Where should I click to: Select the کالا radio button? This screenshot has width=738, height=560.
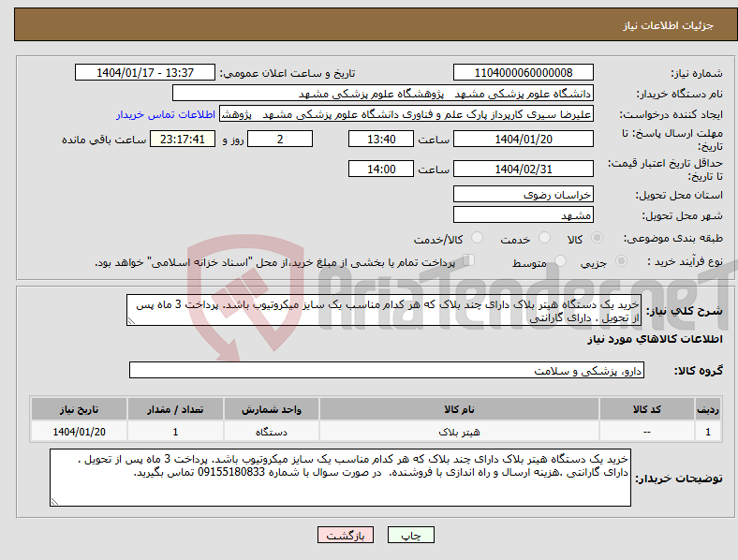click(x=597, y=238)
